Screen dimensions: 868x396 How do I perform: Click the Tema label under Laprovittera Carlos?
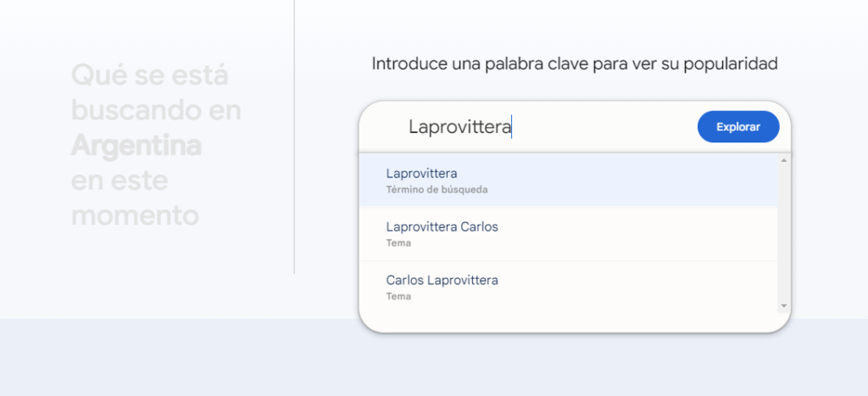[398, 243]
